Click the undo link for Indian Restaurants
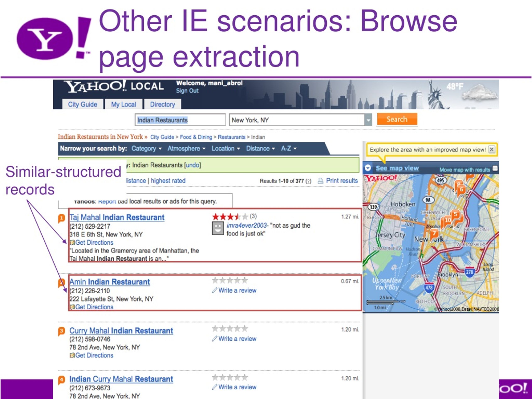 (x=192, y=165)
